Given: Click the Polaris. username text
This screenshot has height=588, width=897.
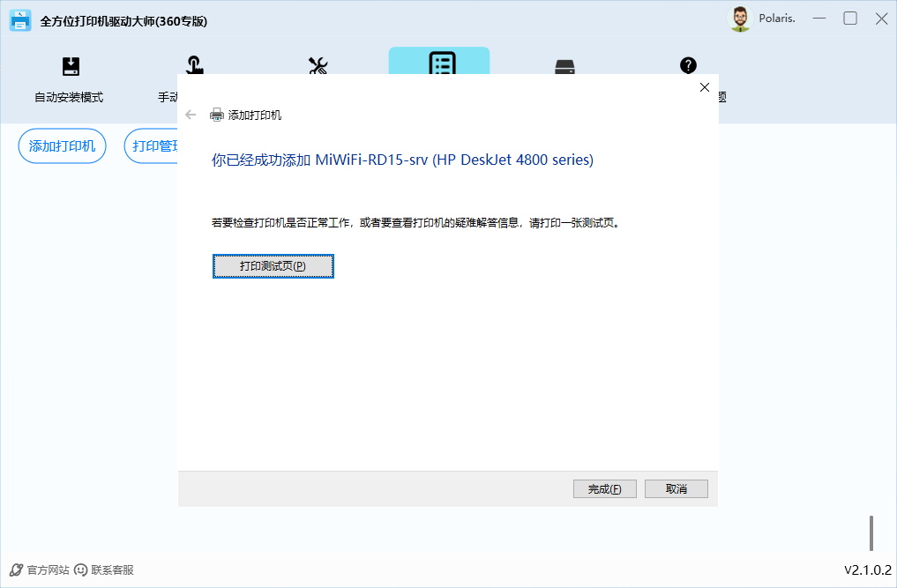Looking at the screenshot, I should point(777,19).
